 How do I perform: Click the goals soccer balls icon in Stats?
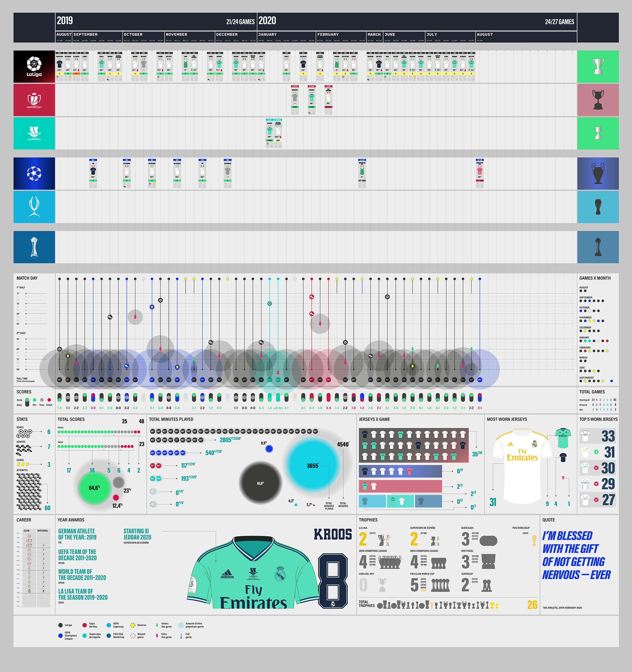24,434
